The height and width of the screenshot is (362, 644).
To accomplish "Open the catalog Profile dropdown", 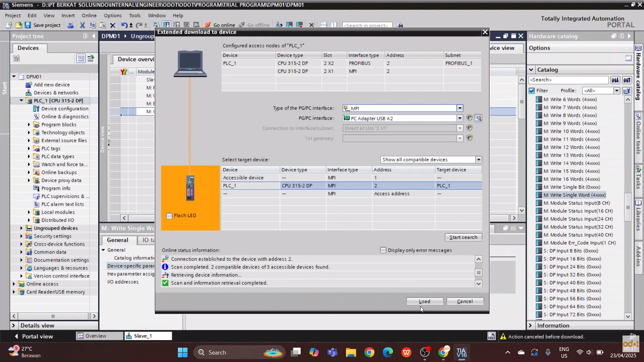I will pyautogui.click(x=616, y=91).
